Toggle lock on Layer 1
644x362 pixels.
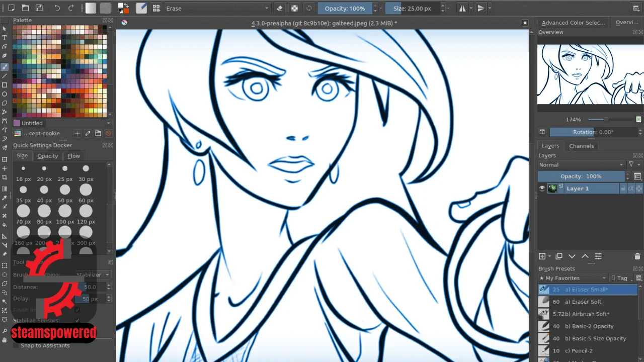click(x=623, y=189)
